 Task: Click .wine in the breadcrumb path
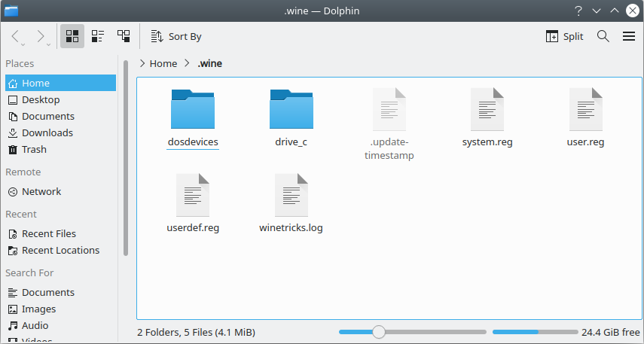[210, 64]
